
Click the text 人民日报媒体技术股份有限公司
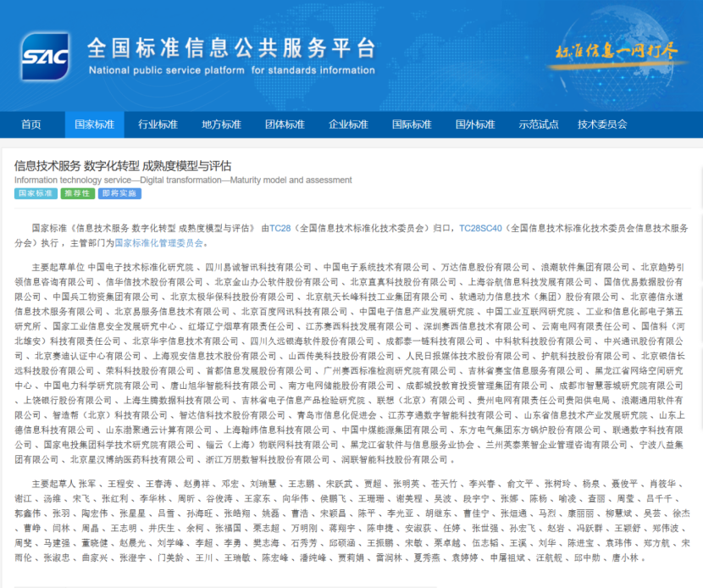point(468,356)
